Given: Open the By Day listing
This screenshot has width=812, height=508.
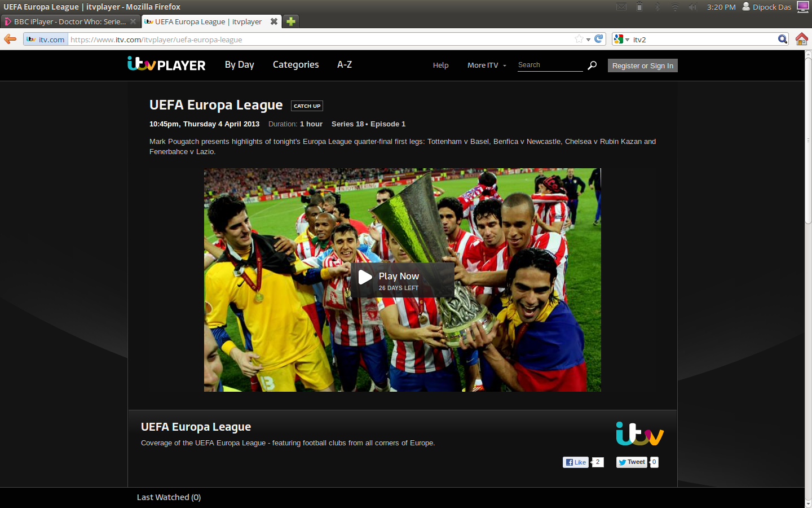Looking at the screenshot, I should click(239, 65).
